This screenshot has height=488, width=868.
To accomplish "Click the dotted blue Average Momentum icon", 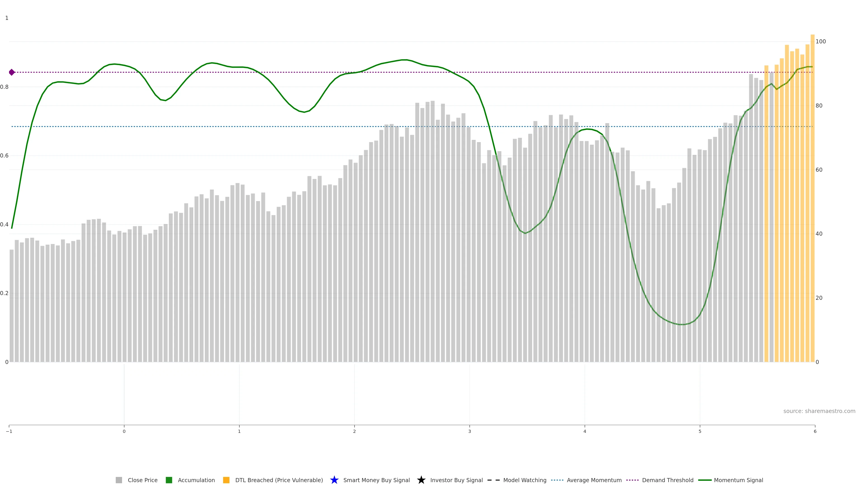I will pyautogui.click(x=557, y=480).
